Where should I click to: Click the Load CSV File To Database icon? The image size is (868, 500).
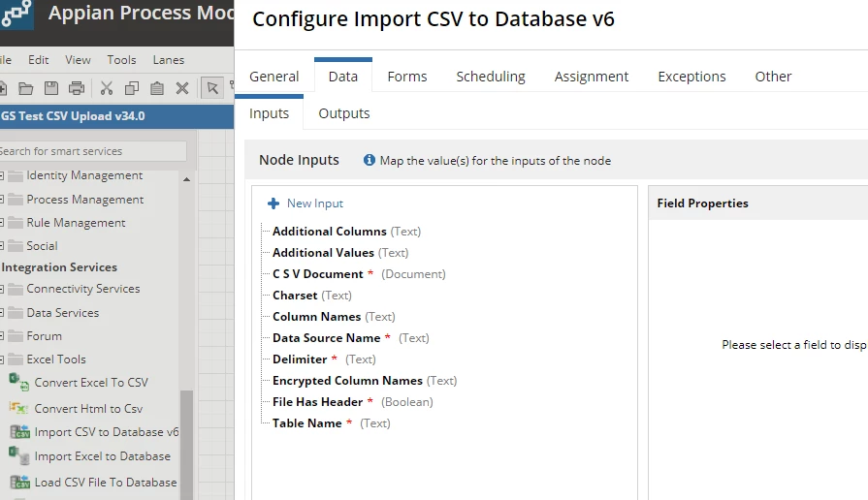click(20, 483)
